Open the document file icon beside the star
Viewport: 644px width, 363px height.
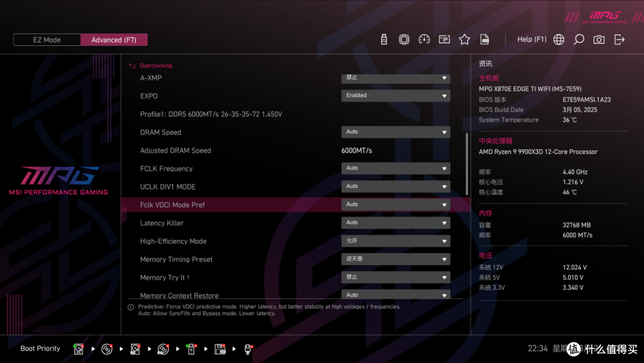[x=485, y=39]
